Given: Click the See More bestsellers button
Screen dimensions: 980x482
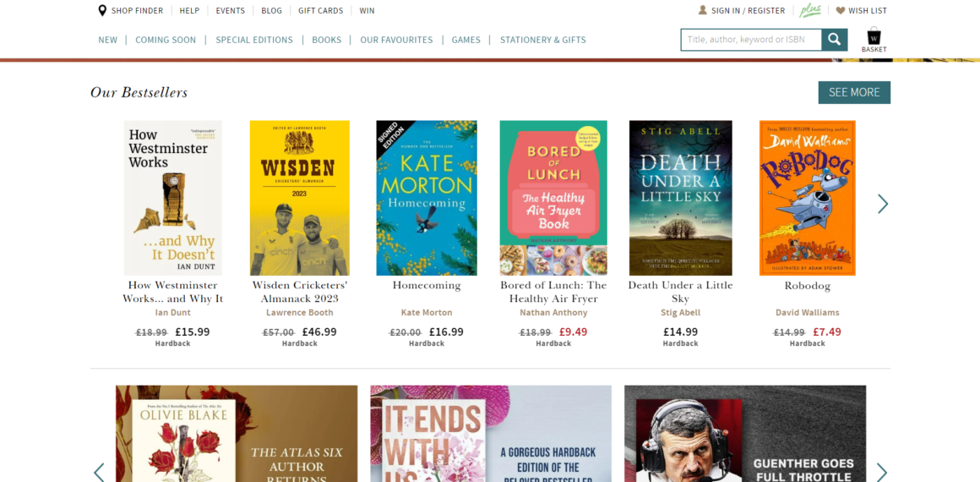Looking at the screenshot, I should coord(853,92).
